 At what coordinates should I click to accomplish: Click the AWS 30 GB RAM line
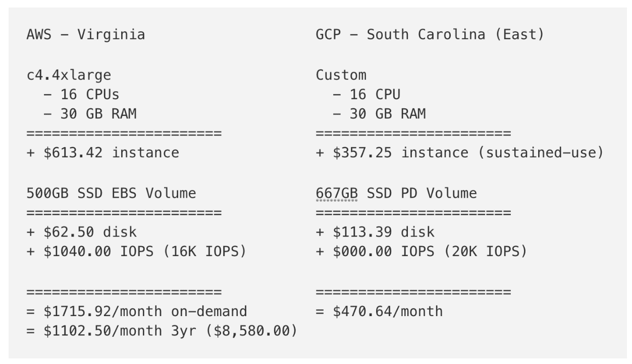(x=90, y=114)
